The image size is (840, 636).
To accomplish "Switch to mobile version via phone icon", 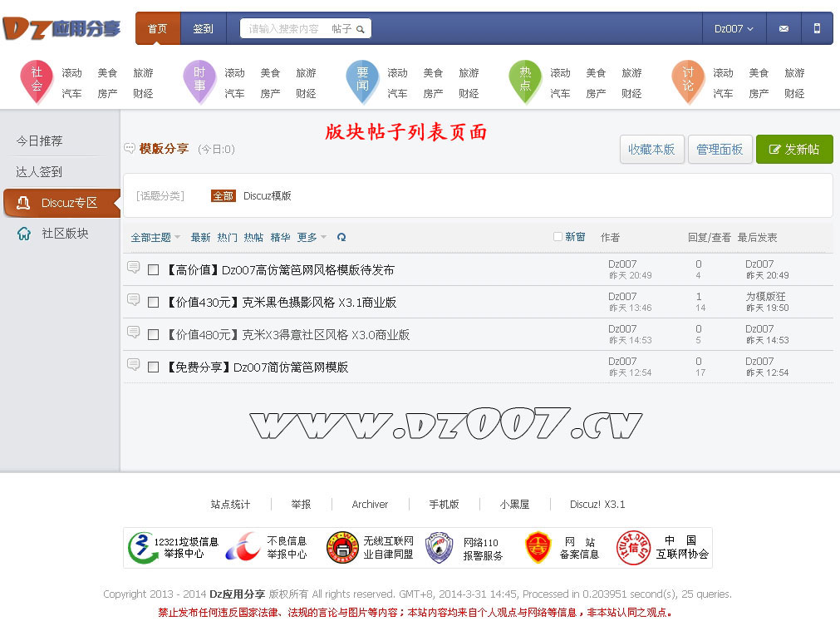I will pos(817,28).
